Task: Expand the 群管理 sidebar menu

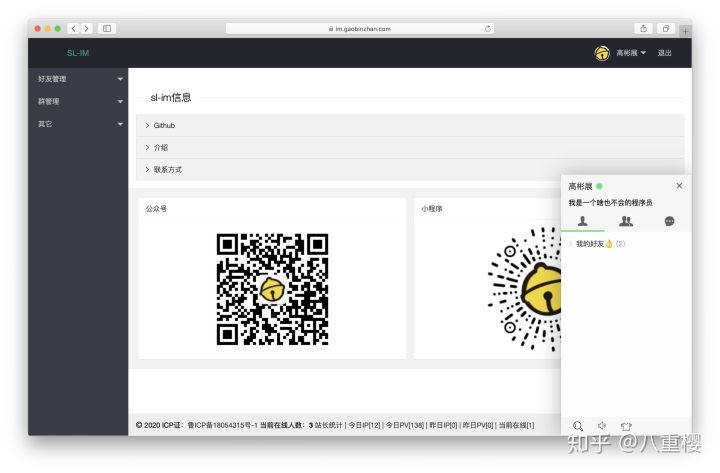Action: click(x=78, y=101)
